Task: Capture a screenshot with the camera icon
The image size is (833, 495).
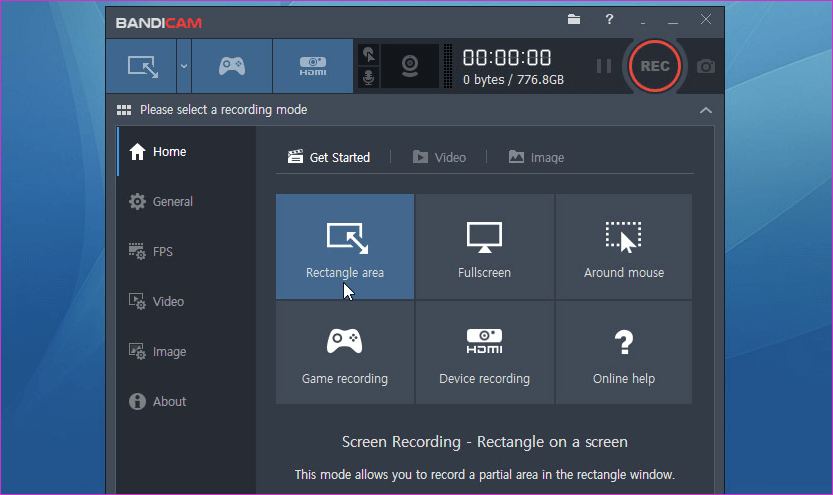Action: click(706, 66)
